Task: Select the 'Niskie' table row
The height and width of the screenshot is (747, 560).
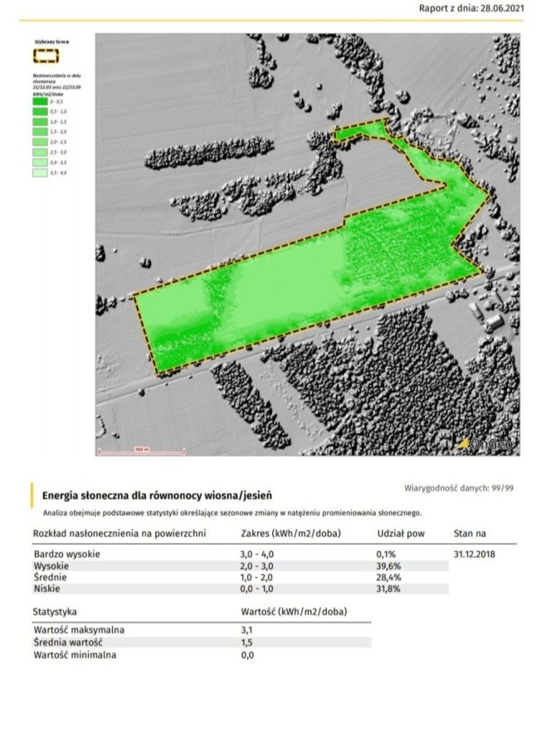Action: click(x=241, y=588)
